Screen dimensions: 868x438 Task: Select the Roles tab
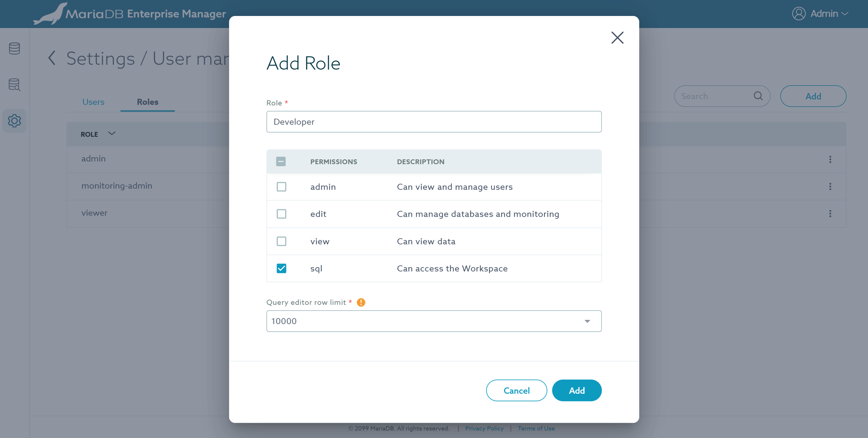point(147,102)
